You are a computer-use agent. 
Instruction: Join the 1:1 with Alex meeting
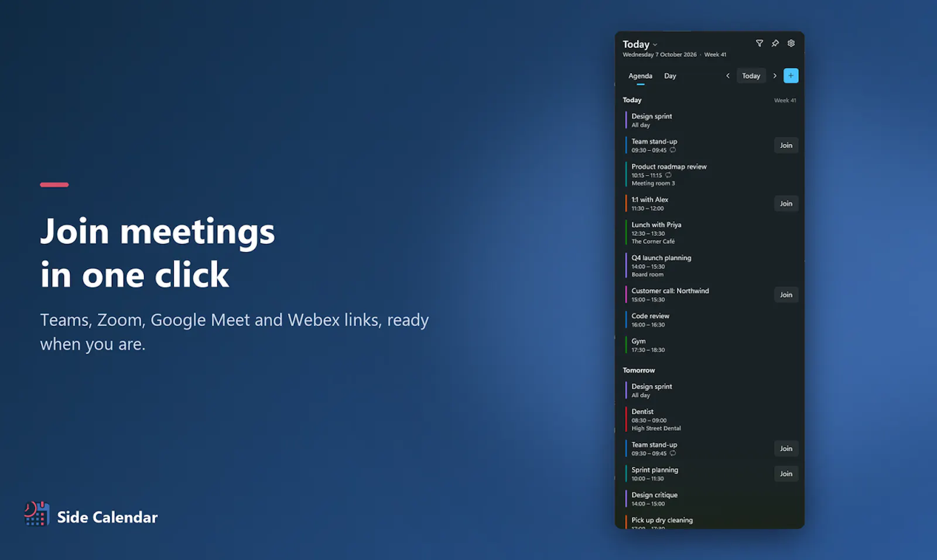click(x=786, y=204)
